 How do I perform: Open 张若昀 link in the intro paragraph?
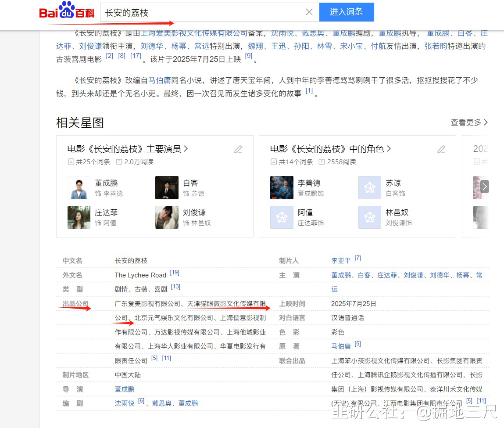pyautogui.click(x=436, y=46)
